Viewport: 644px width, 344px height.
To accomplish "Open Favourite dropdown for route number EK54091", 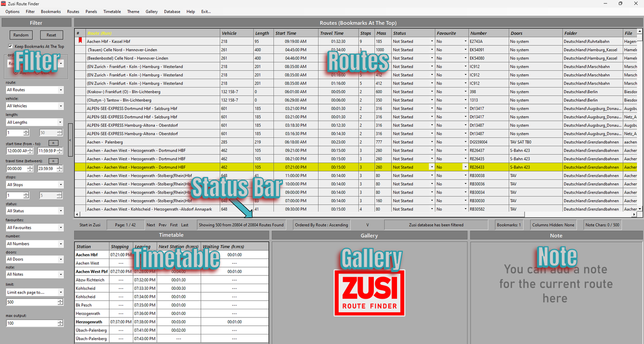I will click(x=465, y=50).
